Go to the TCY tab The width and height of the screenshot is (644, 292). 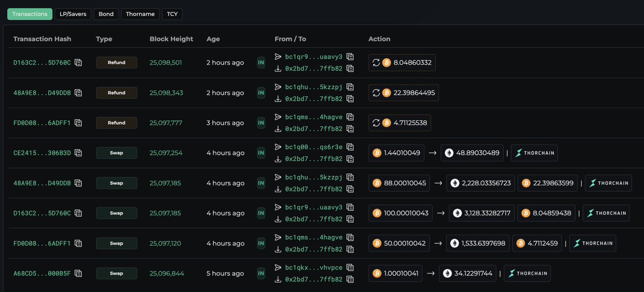coord(172,14)
